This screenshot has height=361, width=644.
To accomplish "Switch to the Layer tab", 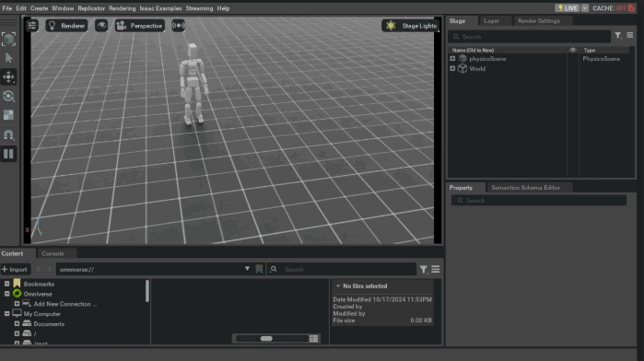I will tap(491, 21).
